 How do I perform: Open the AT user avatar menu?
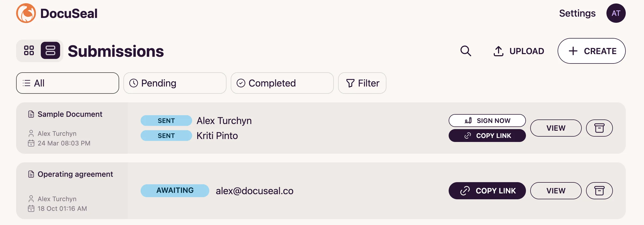pyautogui.click(x=616, y=13)
